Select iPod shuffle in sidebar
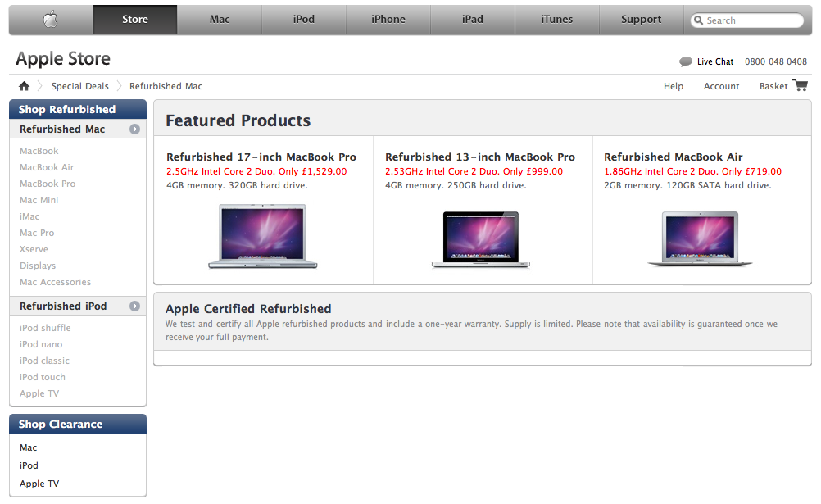Screen dimensions: 821x504 pos(45,328)
